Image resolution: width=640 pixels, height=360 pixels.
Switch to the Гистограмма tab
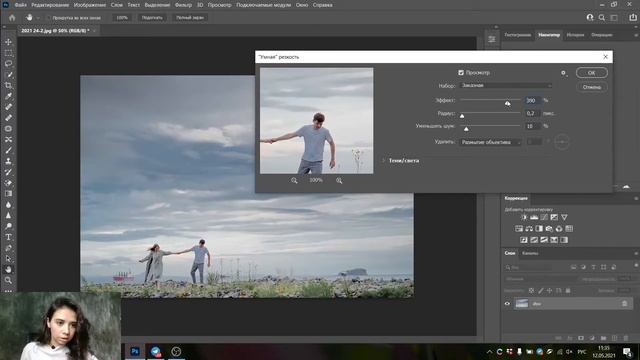(518, 35)
